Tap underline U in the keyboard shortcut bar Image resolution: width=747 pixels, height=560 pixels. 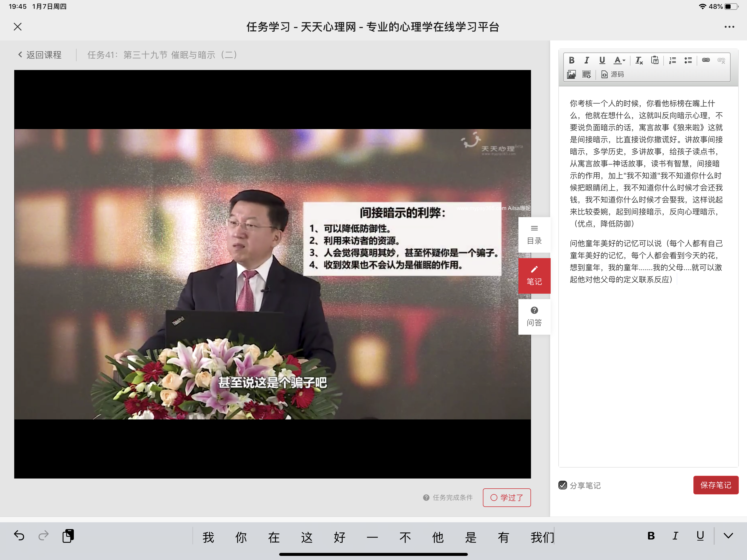point(700,536)
